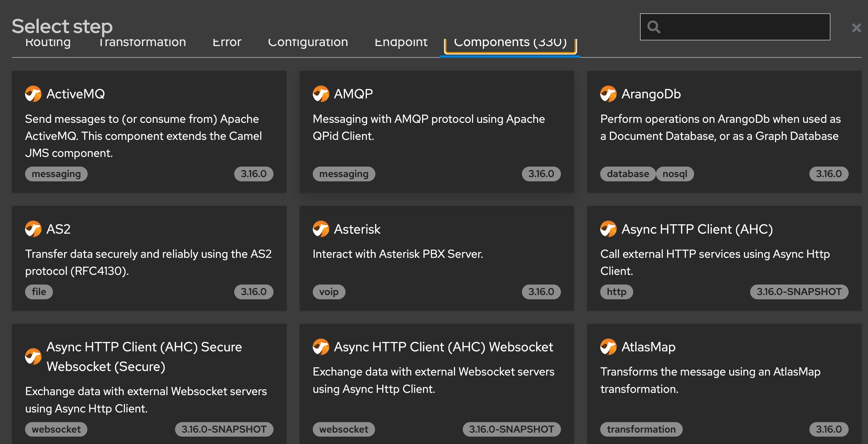Click the Async HTTP Client icon
The image size is (868, 444).
[x=608, y=229]
